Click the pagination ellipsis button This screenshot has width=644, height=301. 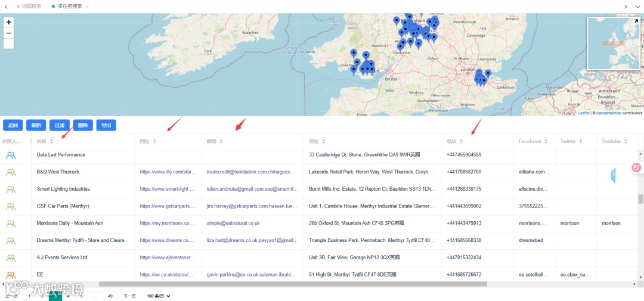[x=95, y=296]
